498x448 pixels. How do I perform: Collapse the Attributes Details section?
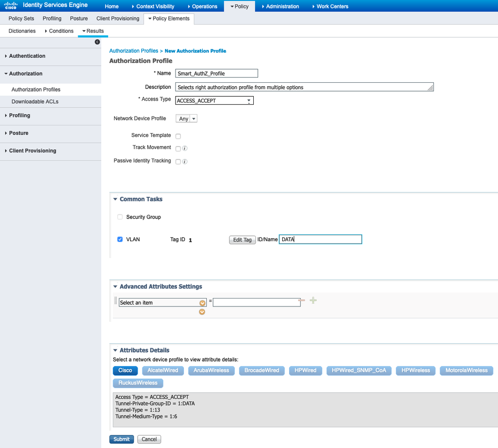pos(115,350)
